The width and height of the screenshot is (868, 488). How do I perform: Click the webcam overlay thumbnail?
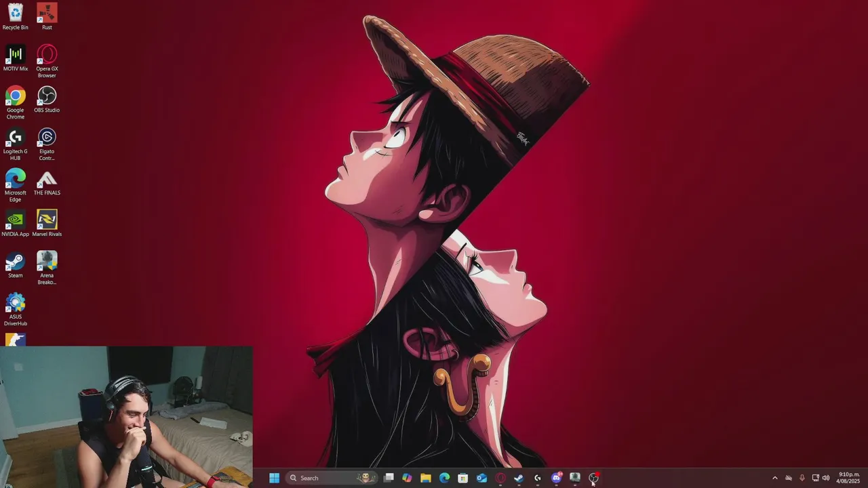126,417
